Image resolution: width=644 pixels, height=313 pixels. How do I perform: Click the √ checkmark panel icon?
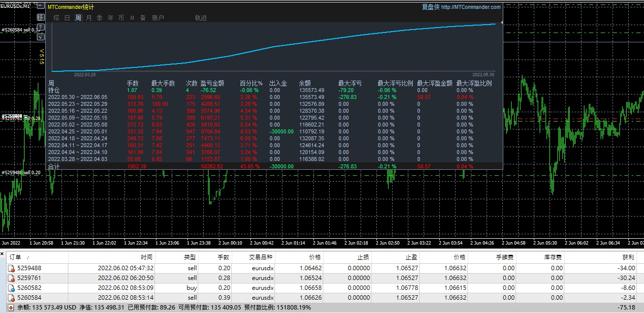(41, 36)
